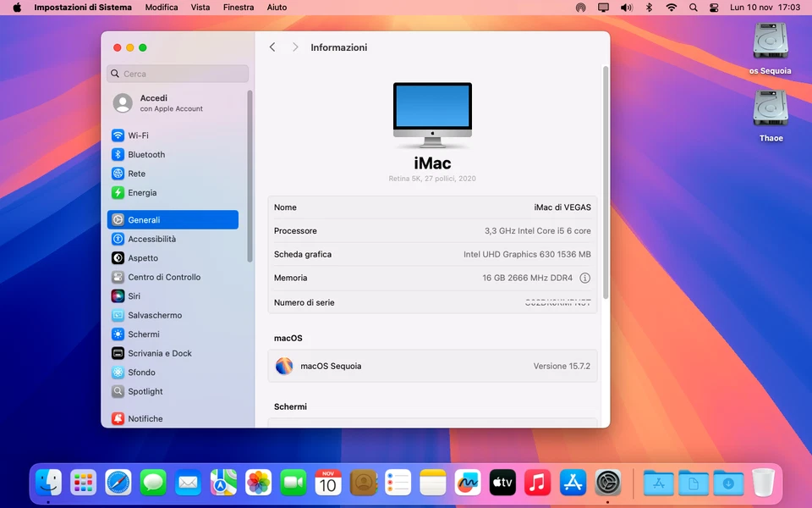Click the info button next to Memoria
Screen dimensions: 812x508
click(x=585, y=278)
